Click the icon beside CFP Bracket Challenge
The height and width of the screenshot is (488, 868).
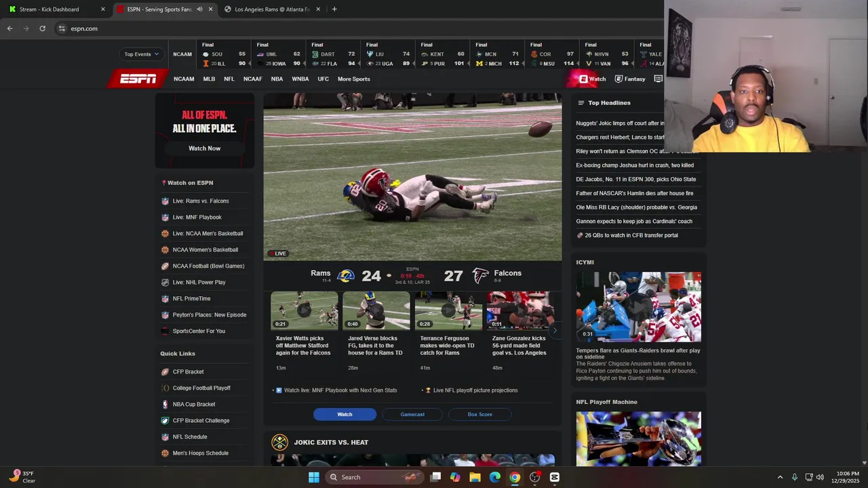tap(165, 421)
